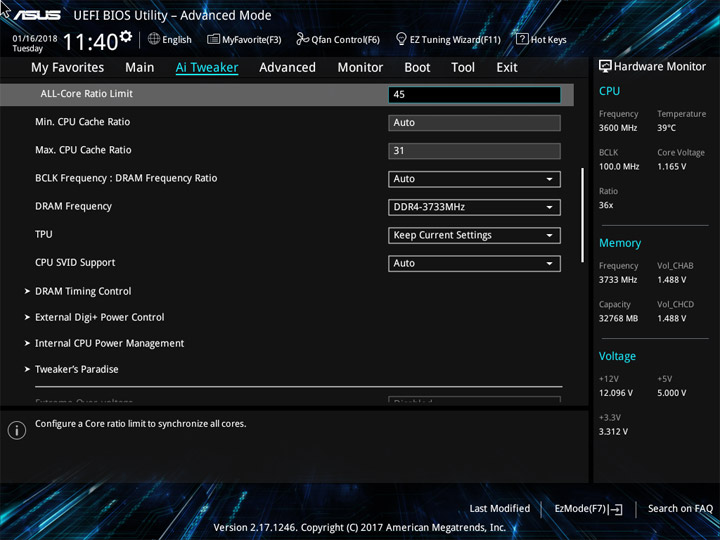The height and width of the screenshot is (540, 720).
Task: Click the Max. CPU Cache Ratio label
Action: tap(83, 150)
